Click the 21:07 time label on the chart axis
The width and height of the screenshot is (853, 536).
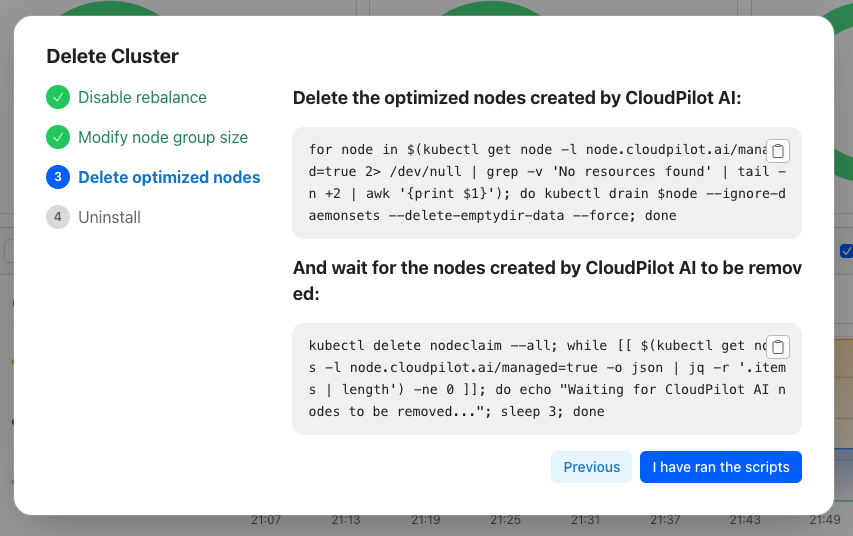pyautogui.click(x=266, y=520)
